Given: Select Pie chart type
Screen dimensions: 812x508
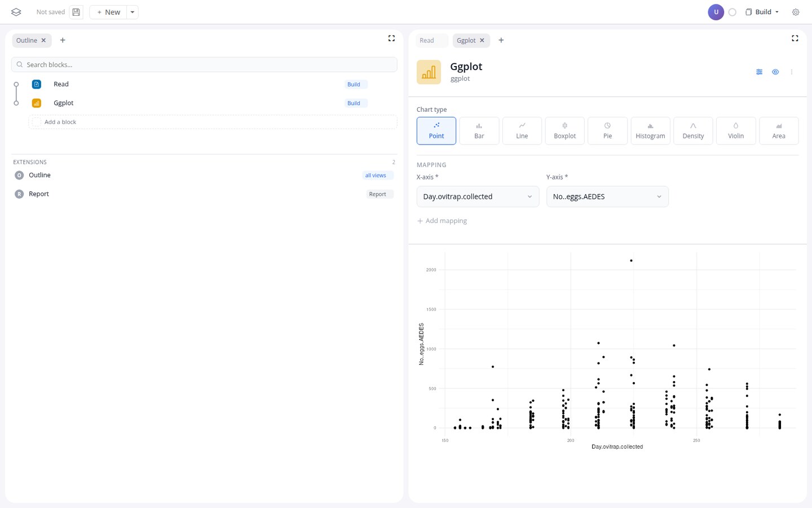Looking at the screenshot, I should click(x=607, y=130).
